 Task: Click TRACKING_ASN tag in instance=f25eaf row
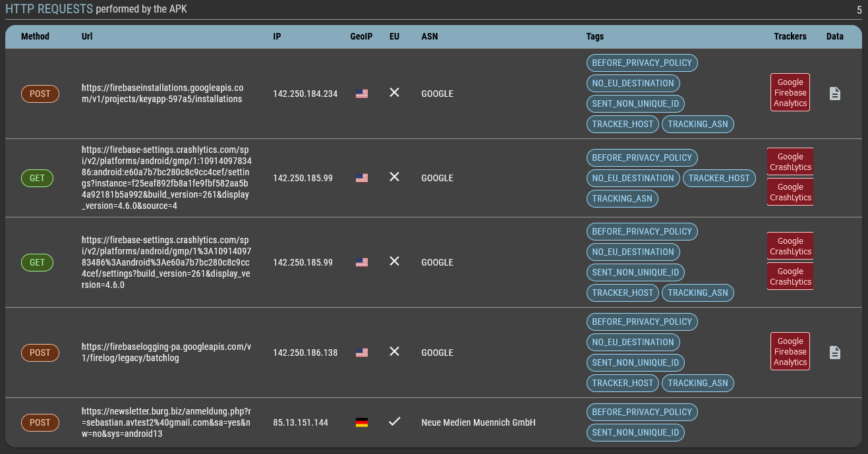pyautogui.click(x=622, y=198)
